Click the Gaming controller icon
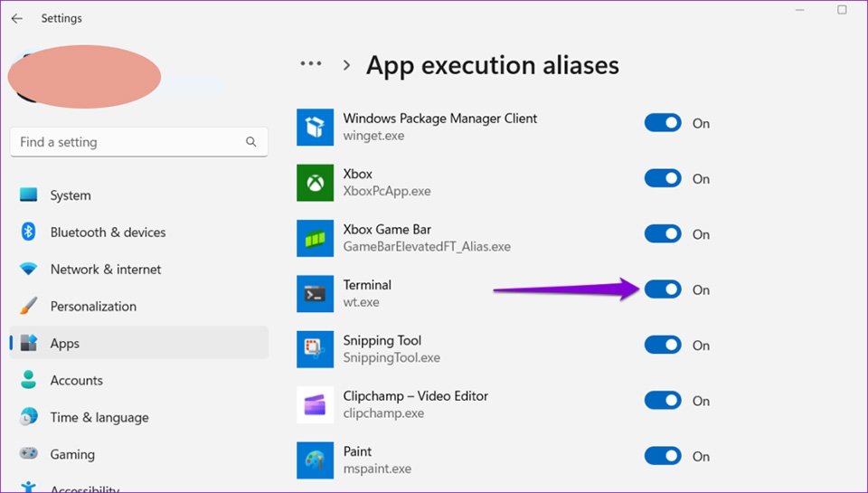 [28, 454]
